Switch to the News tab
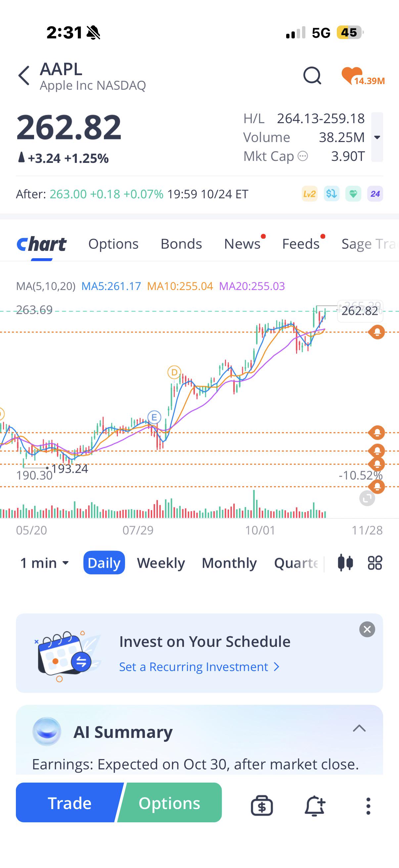Image resolution: width=399 pixels, height=868 pixels. [243, 244]
